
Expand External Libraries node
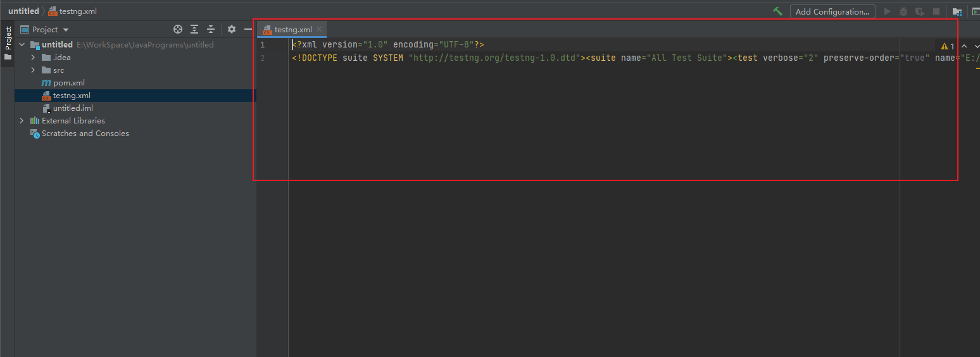(x=22, y=121)
